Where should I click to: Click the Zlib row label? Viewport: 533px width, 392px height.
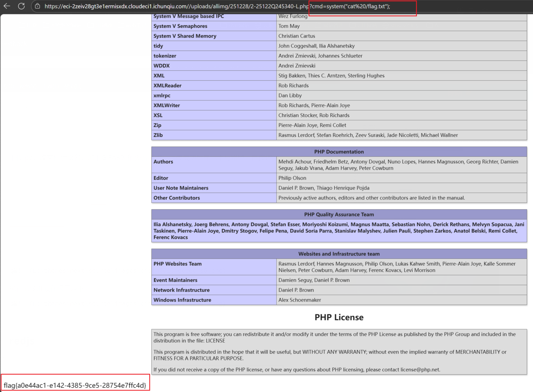[x=158, y=135]
